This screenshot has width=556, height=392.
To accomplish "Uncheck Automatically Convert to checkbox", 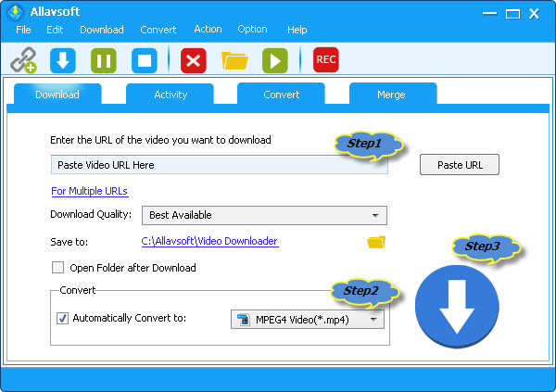I will [62, 318].
